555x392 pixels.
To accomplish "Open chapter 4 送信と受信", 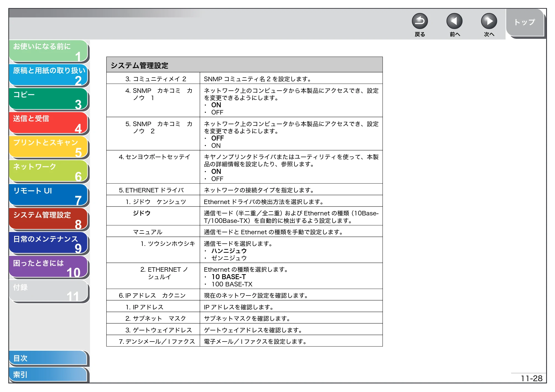I will (49, 123).
